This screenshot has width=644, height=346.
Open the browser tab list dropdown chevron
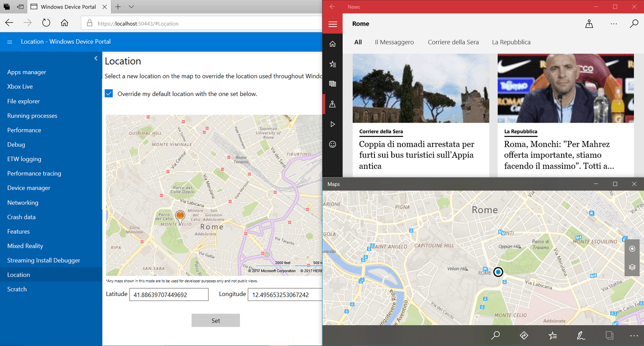(x=131, y=7)
